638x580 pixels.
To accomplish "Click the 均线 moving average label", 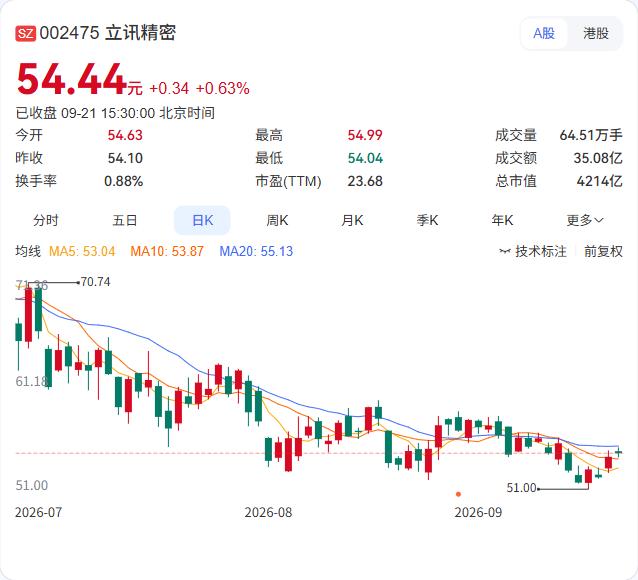I will 28,251.
